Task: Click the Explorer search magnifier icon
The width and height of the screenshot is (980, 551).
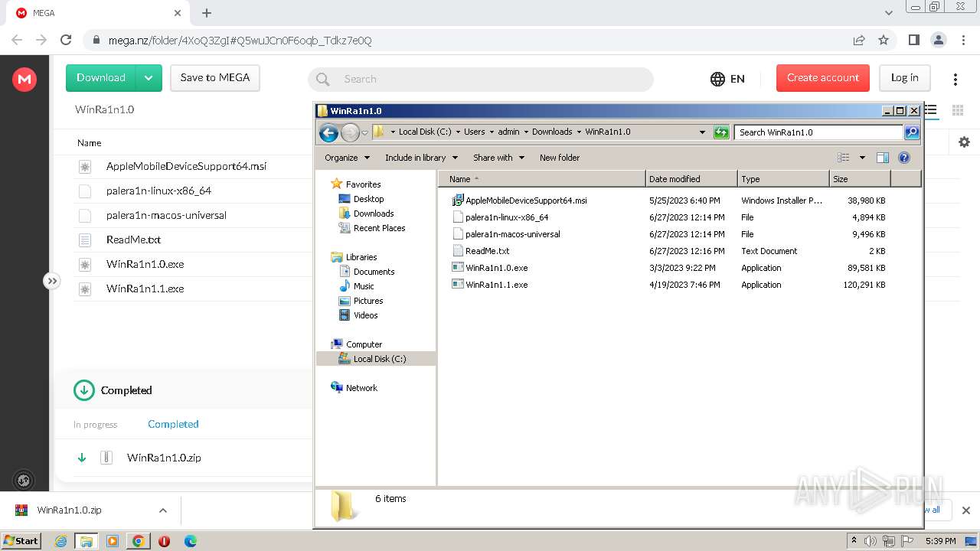Action: pos(911,132)
